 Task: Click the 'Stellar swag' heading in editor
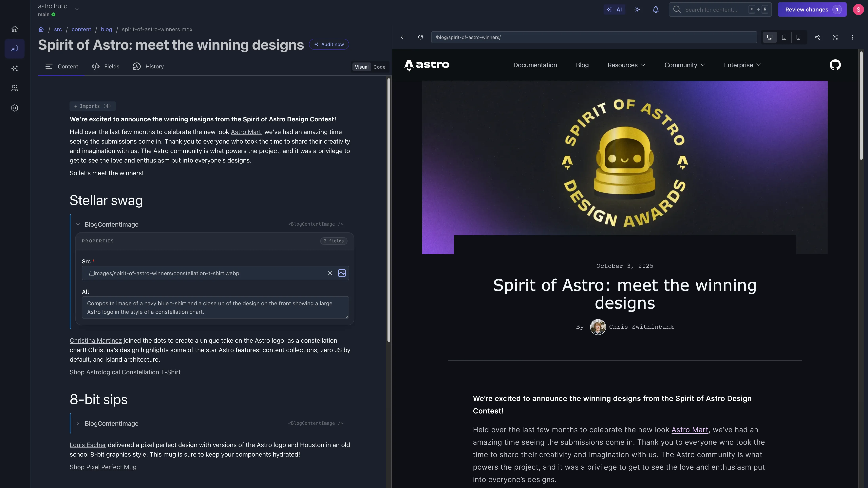[106, 200]
